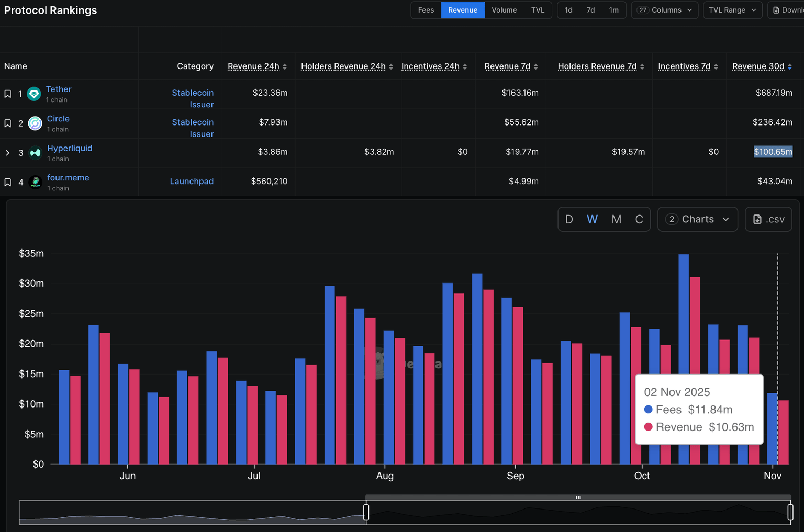Screen dimensions: 804x532
Task: Bookmark the Tether row
Action: (x=8, y=94)
